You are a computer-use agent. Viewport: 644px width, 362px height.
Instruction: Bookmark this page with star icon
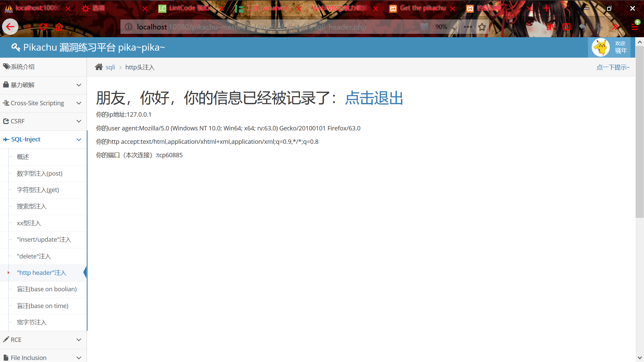(482, 27)
